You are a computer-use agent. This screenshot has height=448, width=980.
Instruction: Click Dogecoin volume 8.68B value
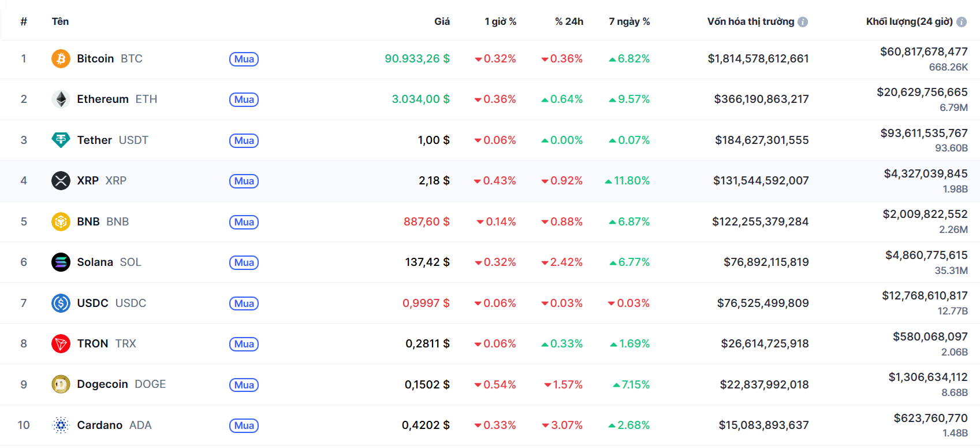pos(955,393)
